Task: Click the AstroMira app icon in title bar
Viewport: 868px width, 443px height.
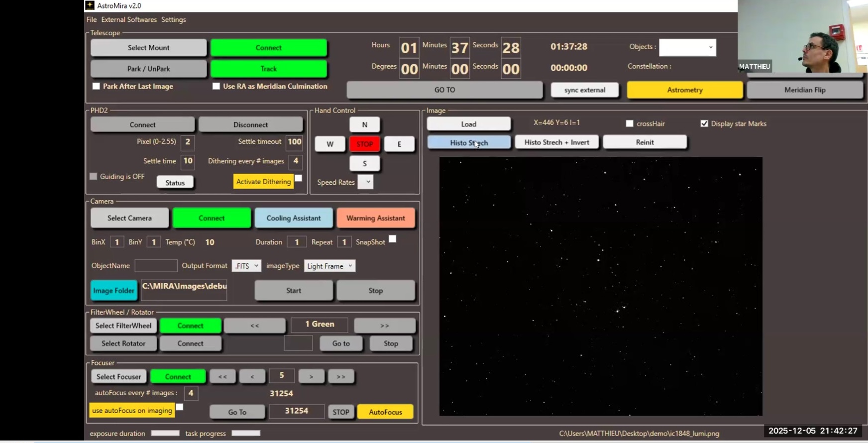Action: click(x=90, y=5)
